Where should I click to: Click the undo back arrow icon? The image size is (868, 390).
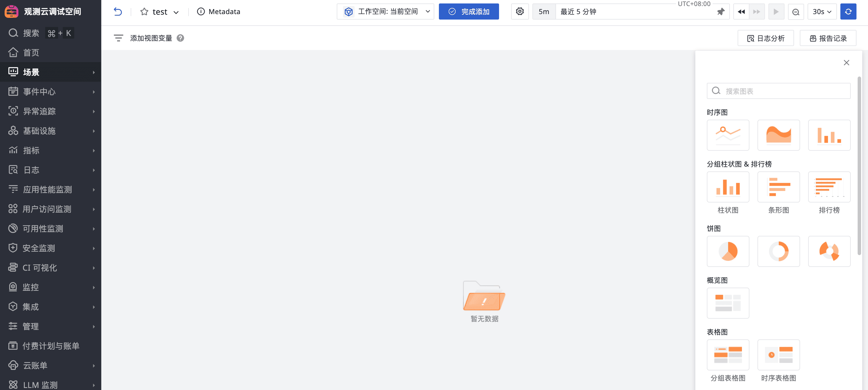point(118,12)
